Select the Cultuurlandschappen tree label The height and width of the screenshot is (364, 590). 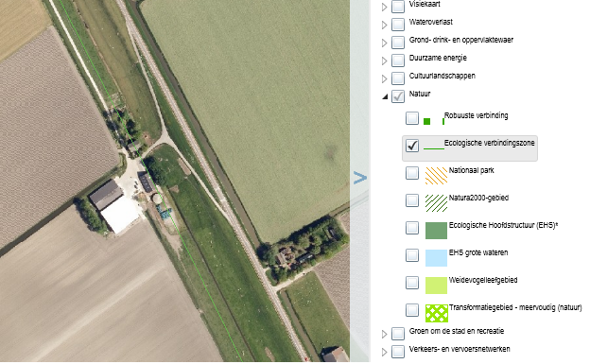[x=442, y=76]
